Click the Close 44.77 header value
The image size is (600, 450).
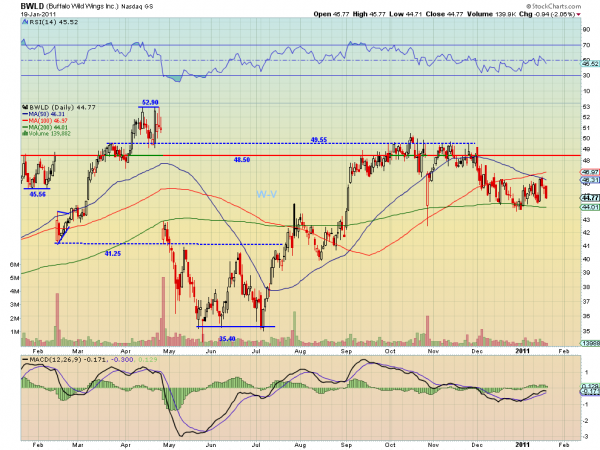(444, 14)
